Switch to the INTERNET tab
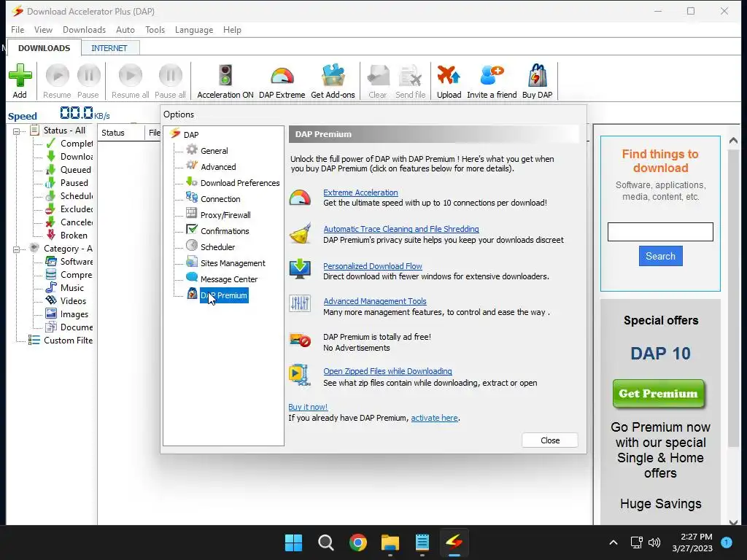The height and width of the screenshot is (560, 747). 109,48
